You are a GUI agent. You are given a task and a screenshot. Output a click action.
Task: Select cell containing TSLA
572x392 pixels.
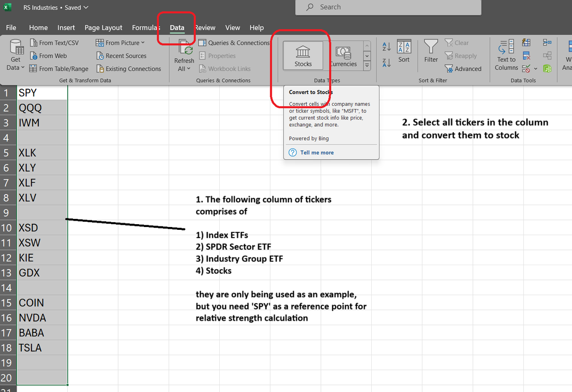click(x=42, y=348)
